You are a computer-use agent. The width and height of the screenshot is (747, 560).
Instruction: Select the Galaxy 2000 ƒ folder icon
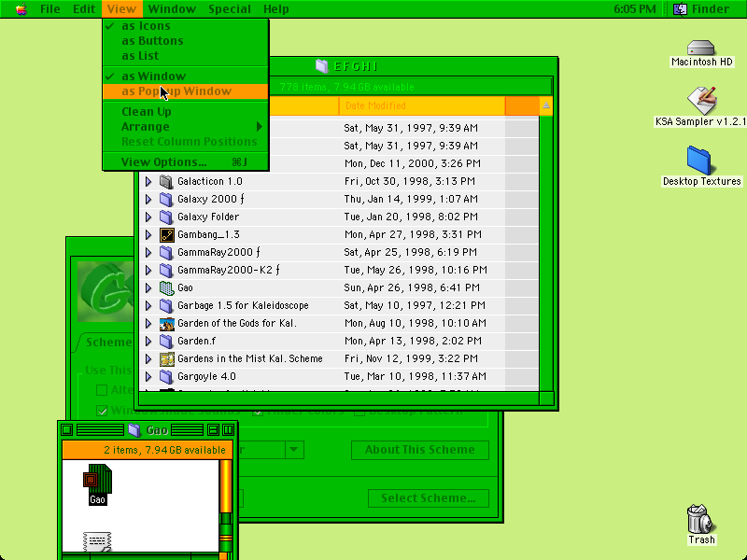tap(166, 199)
